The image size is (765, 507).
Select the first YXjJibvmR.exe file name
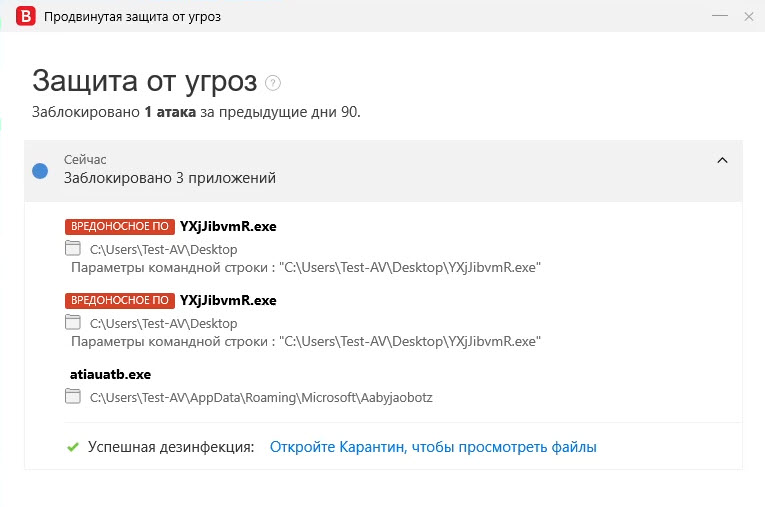[228, 226]
